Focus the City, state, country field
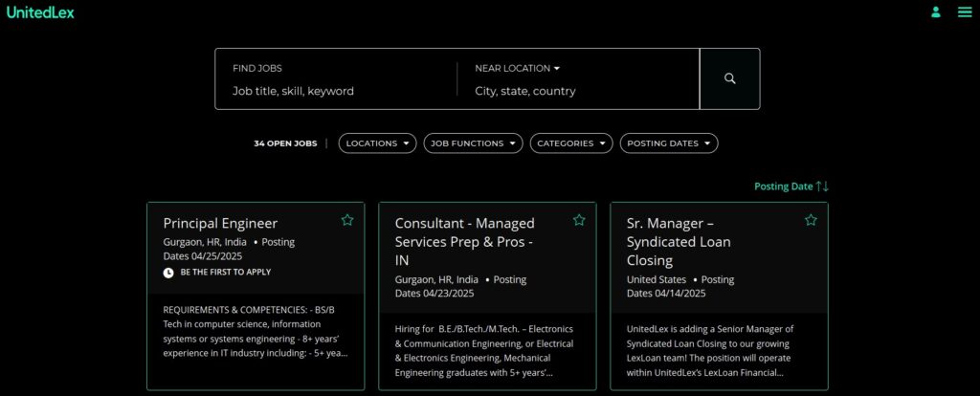This screenshot has width=980, height=396. pos(581,91)
